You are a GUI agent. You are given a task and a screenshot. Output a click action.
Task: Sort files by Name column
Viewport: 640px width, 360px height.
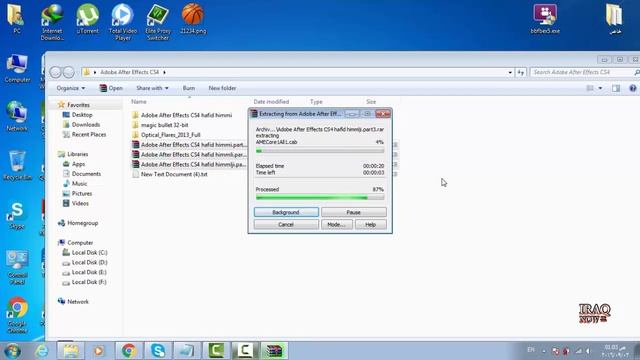pos(139,102)
